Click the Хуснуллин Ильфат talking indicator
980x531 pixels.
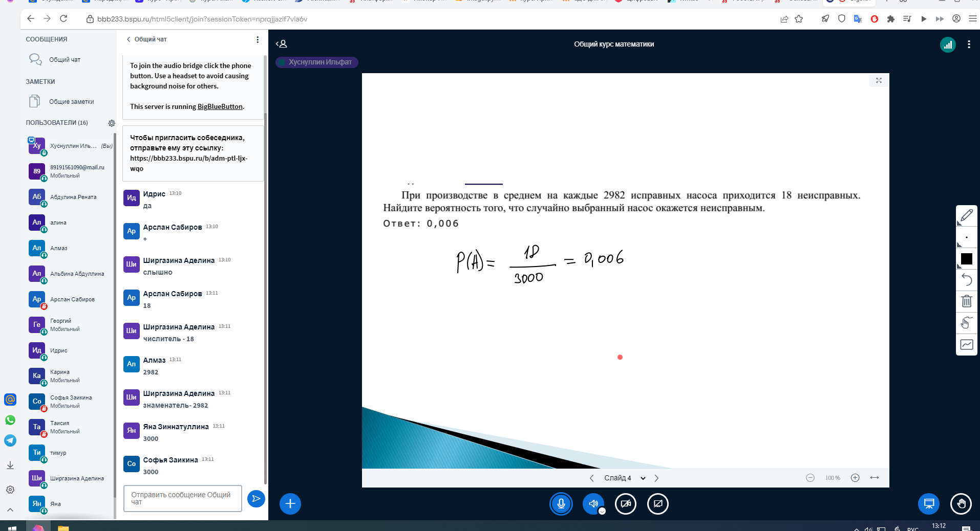click(x=316, y=62)
